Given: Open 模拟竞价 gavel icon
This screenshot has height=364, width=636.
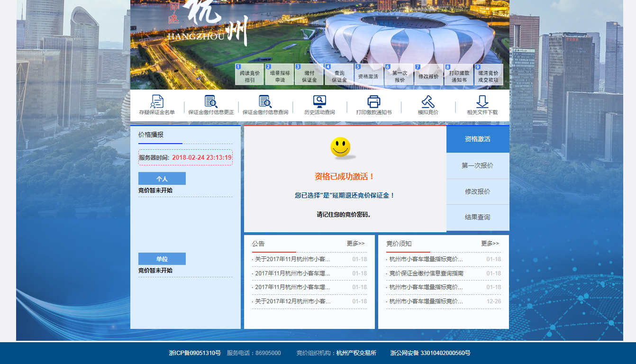Looking at the screenshot, I should tap(428, 101).
